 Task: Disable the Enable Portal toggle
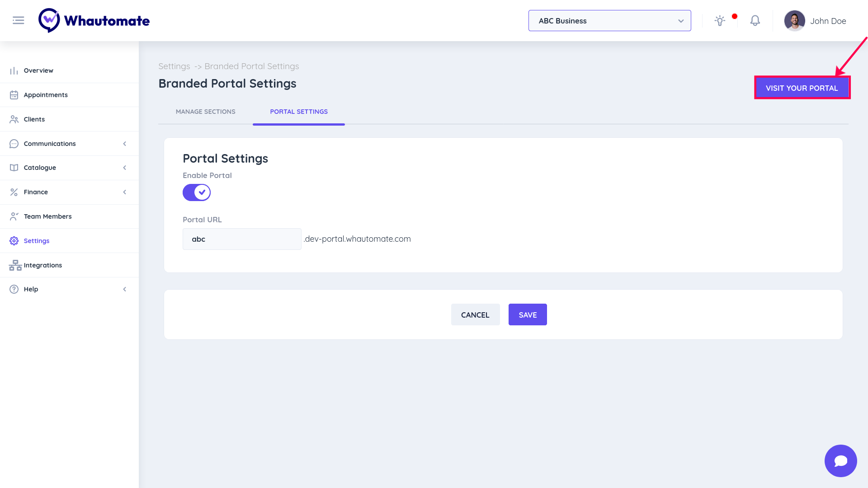pyautogui.click(x=197, y=192)
